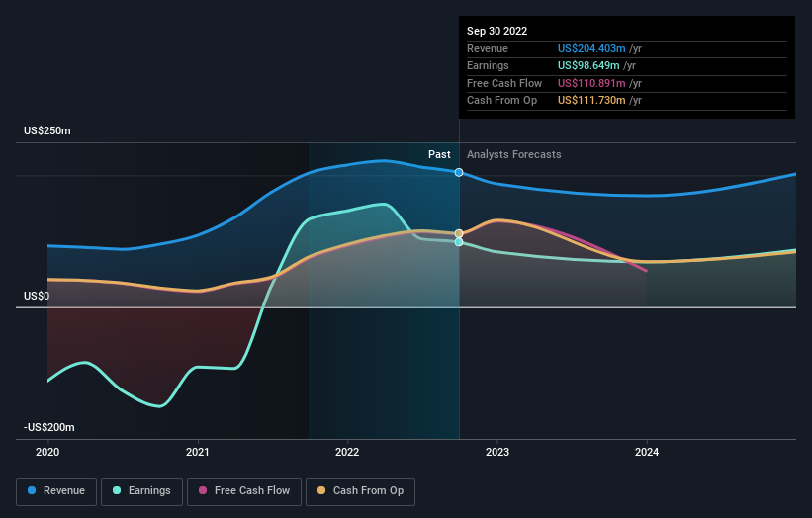Toggle the Cash From Op legend button
The image size is (812, 518).
pyautogui.click(x=360, y=491)
